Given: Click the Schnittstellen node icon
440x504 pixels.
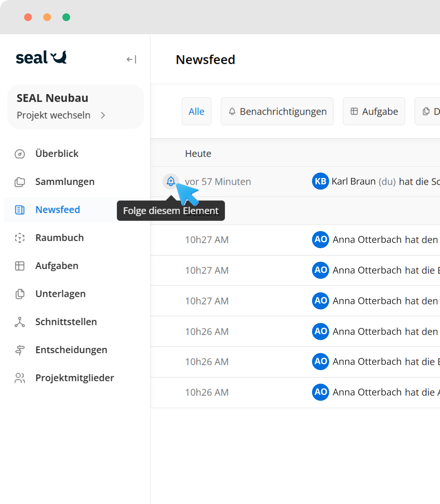Looking at the screenshot, I should tap(20, 322).
